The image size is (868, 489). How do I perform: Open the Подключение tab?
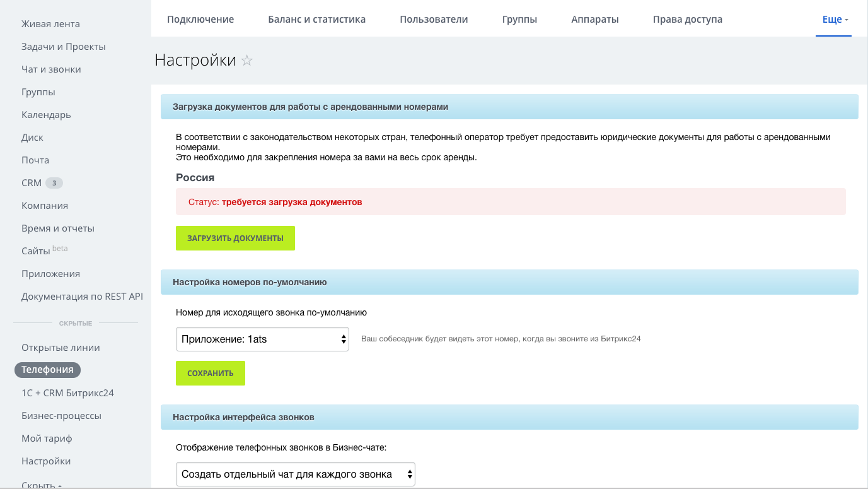coord(200,19)
